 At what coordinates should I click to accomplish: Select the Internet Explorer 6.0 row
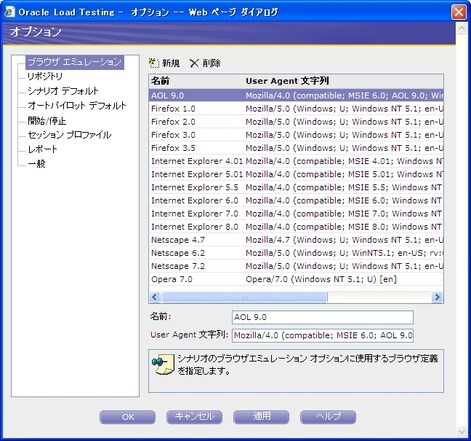[x=296, y=201]
